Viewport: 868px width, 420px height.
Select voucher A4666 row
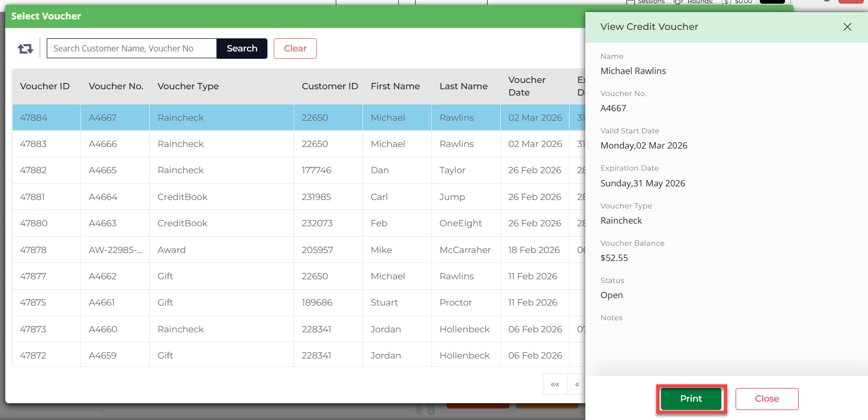[103, 144]
